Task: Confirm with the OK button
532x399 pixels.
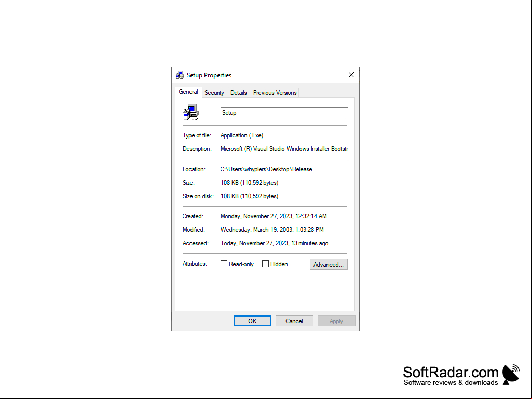Action: (x=252, y=321)
